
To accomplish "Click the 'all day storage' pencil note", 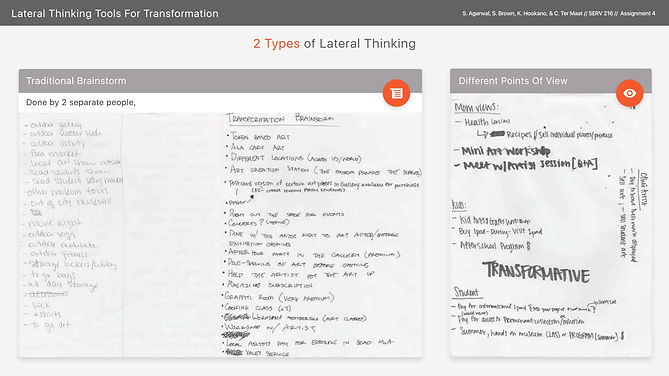I will pos(61,285).
